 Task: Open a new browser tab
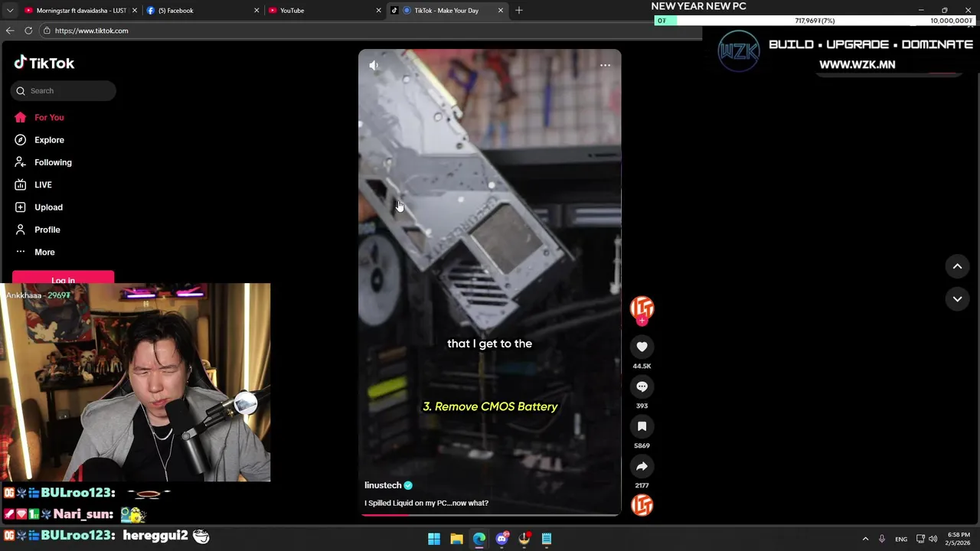(x=519, y=11)
